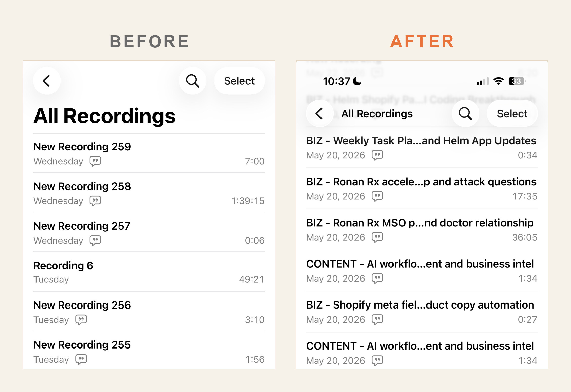Open BIZ - Ronan Rx MSO p...nd doctor relationship
571x392 pixels.
click(x=422, y=230)
